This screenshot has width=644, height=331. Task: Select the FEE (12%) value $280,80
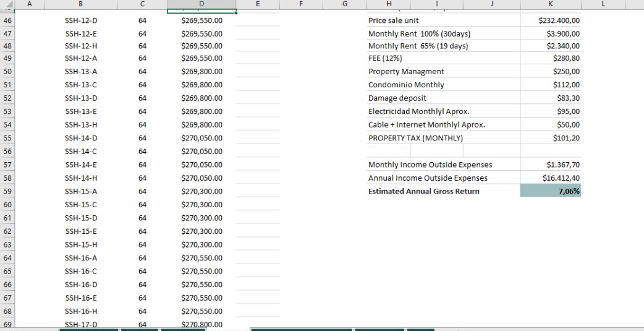pos(550,58)
